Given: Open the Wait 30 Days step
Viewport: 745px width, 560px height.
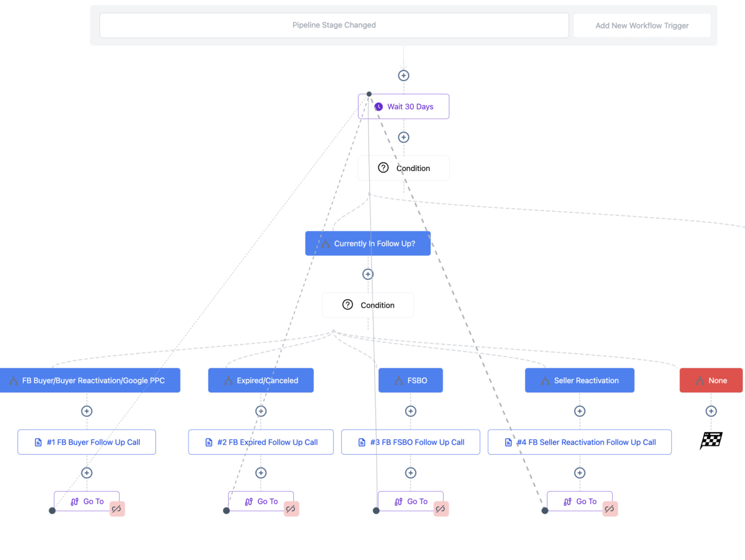Looking at the screenshot, I should [410, 107].
